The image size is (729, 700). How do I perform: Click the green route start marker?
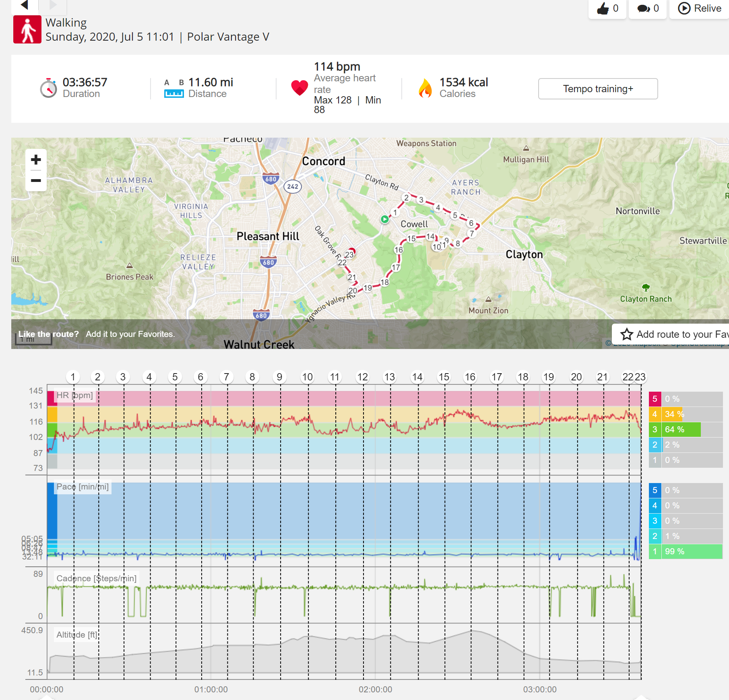(x=385, y=219)
